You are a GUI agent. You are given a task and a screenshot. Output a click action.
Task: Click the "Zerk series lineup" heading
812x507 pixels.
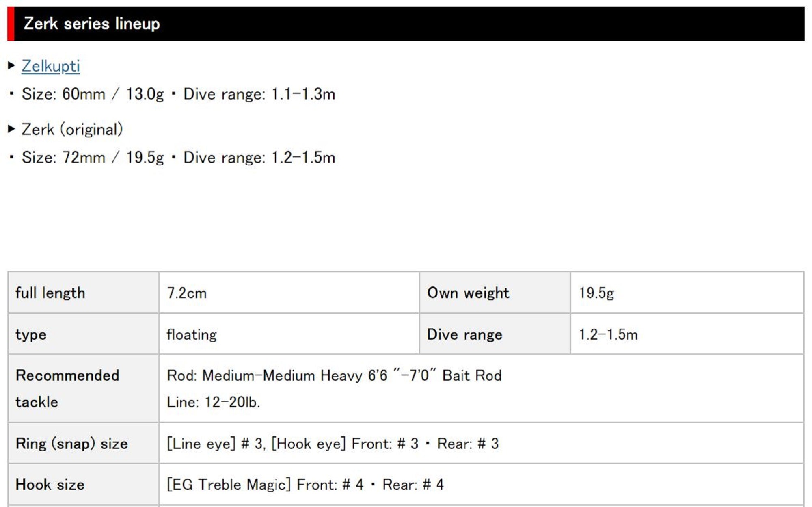pyautogui.click(x=92, y=24)
